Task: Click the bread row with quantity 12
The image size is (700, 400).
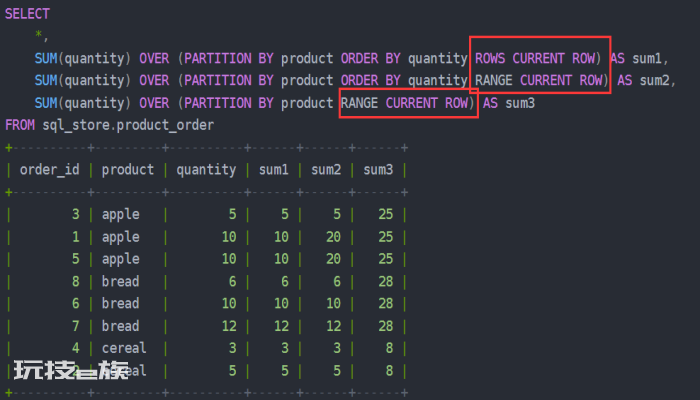Action: [206, 326]
